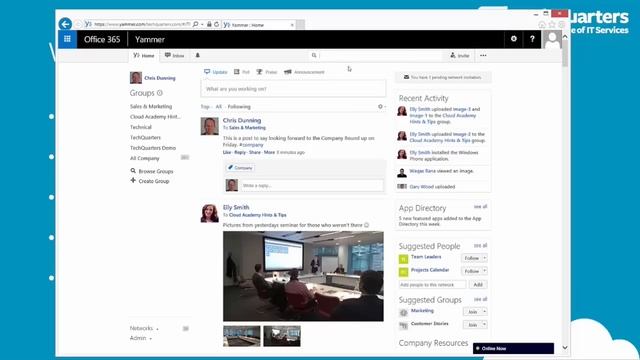Click the feed settings gear icon
This screenshot has width=640, height=360.
click(380, 107)
